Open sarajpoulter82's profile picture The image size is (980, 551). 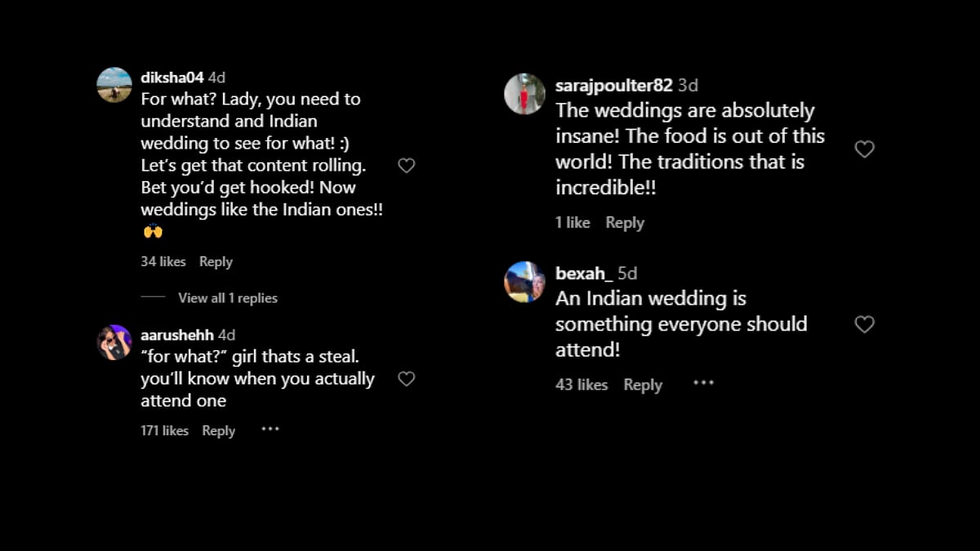524,94
